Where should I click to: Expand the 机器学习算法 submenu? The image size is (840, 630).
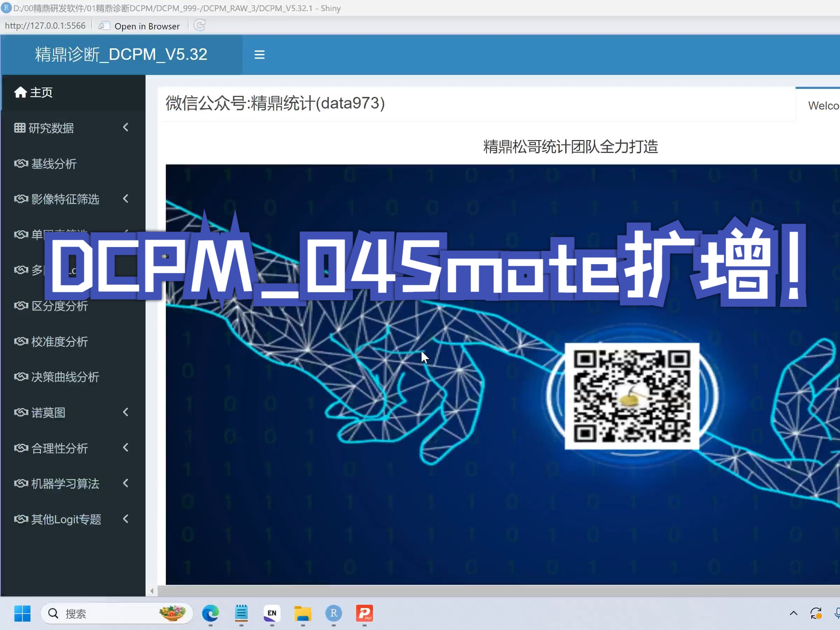pos(125,483)
